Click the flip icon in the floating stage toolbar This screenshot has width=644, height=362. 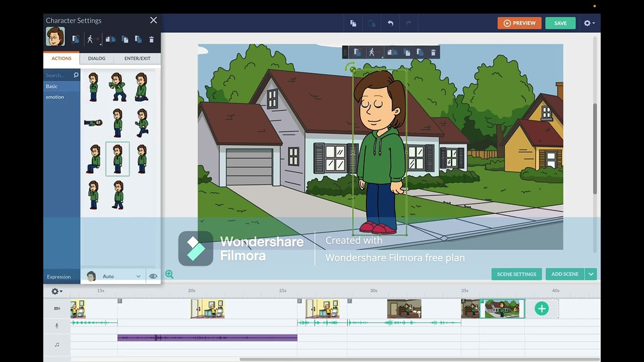pos(392,52)
